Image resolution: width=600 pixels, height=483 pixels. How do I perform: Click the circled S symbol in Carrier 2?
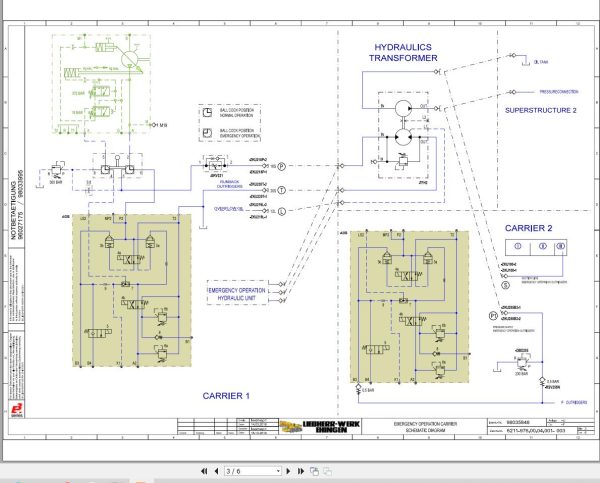point(505,285)
